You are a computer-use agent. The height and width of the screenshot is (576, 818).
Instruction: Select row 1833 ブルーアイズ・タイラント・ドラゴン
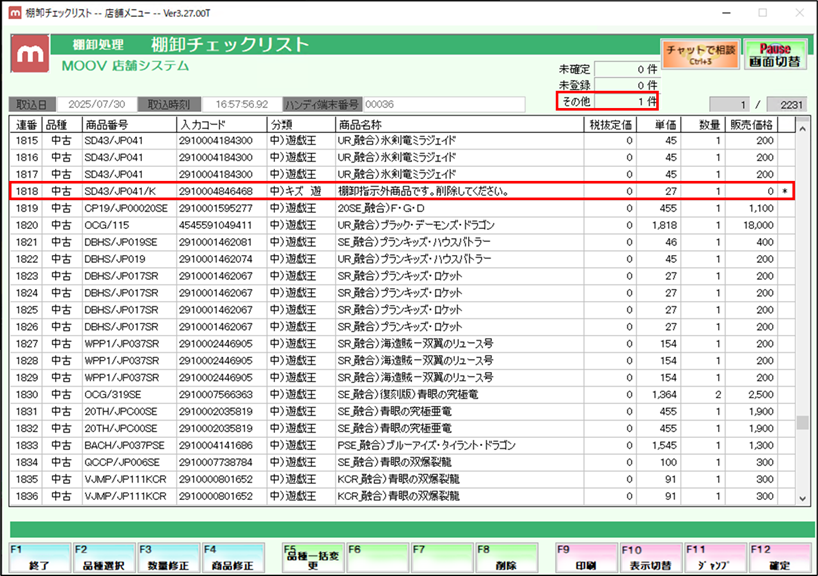[402, 445]
